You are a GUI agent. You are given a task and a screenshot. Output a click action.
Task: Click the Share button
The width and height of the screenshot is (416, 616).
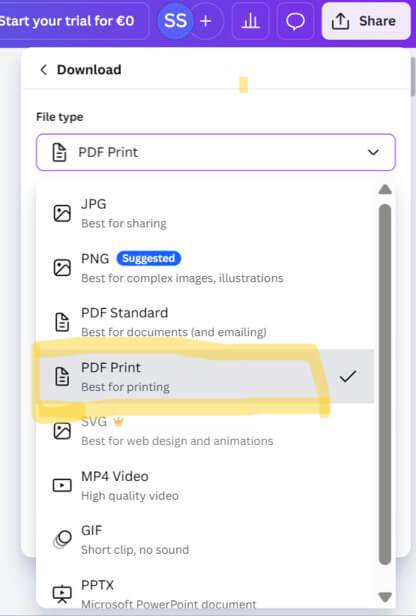[365, 21]
